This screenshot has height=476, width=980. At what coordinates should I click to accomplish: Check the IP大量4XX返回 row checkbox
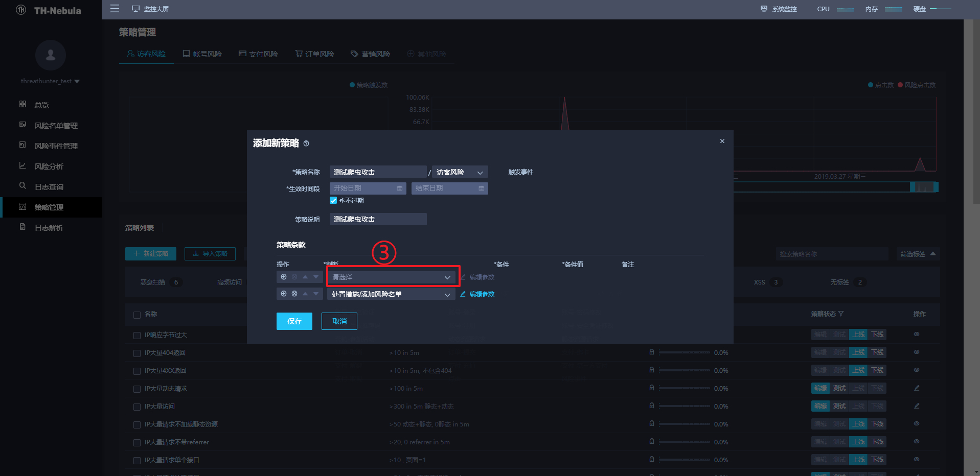click(136, 371)
